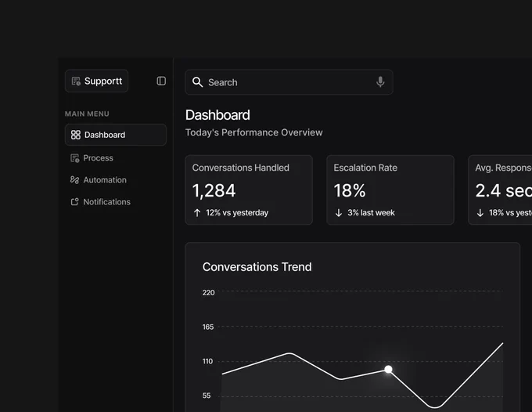Screen dimensions: 532x412
Task: Click the 165 axis label
Action: tap(208, 327)
